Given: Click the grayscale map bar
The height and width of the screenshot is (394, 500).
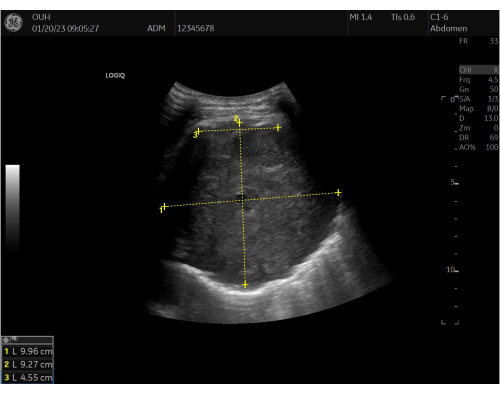Looking at the screenshot, I should pyautogui.click(x=13, y=207).
